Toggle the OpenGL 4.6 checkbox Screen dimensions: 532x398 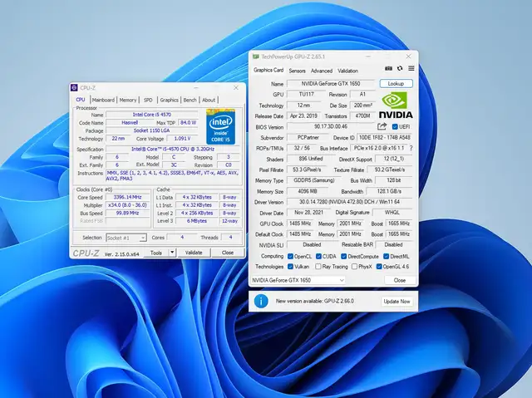tap(379, 267)
